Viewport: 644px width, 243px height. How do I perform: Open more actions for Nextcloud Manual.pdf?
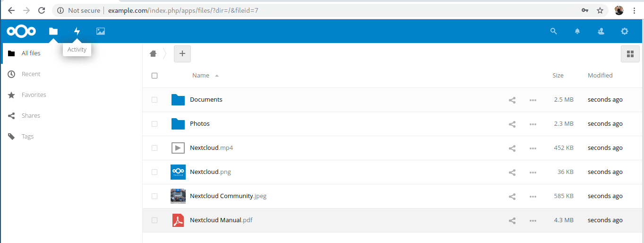[533, 220]
